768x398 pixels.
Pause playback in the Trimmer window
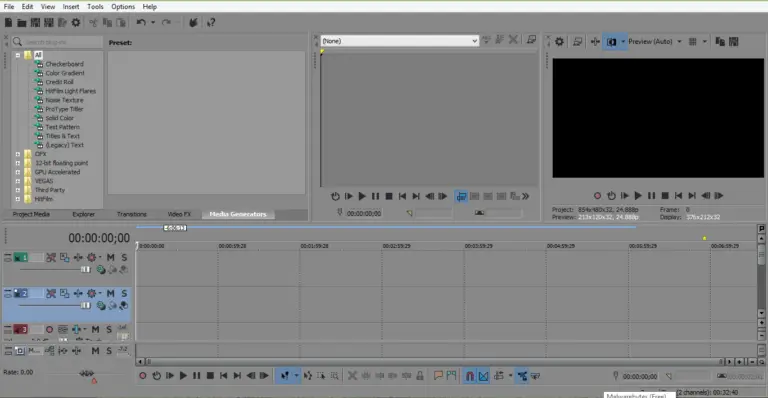375,196
